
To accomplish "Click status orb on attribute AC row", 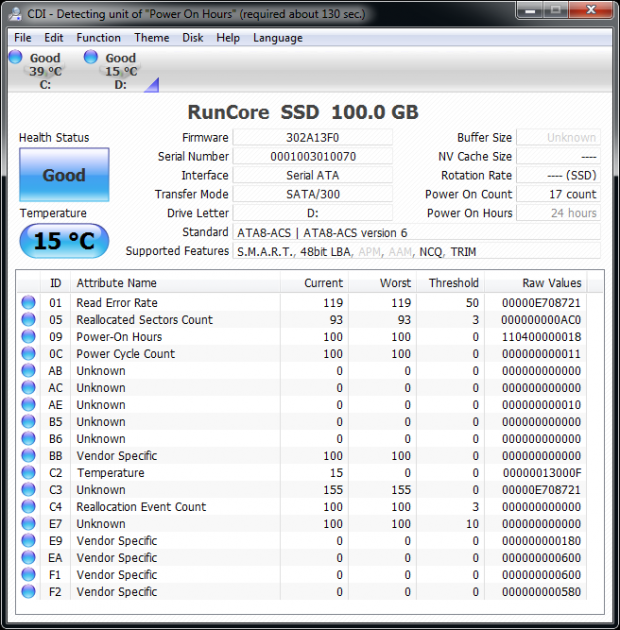I will (29, 387).
